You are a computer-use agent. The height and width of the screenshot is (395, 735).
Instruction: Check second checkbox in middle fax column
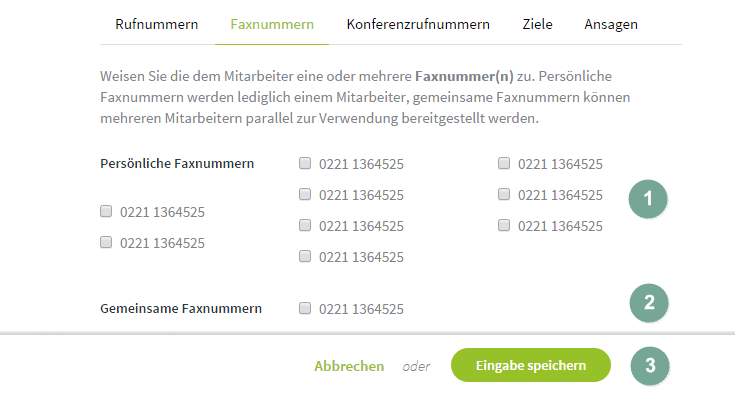pos(305,194)
